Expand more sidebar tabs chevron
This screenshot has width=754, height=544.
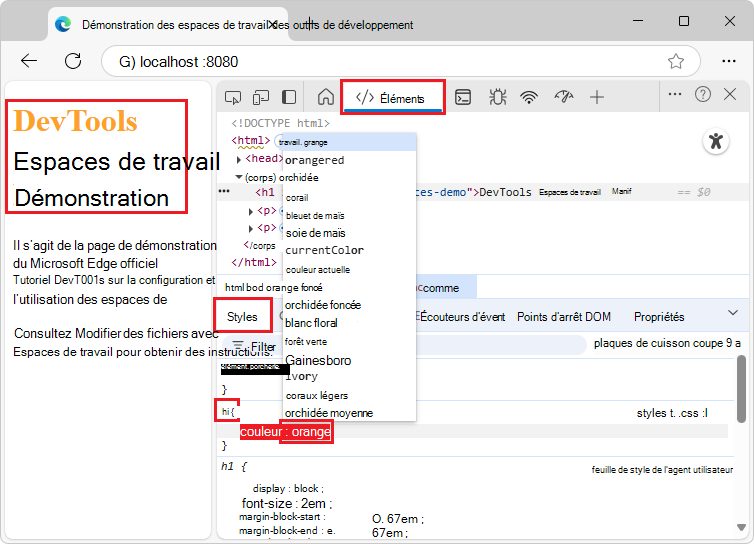[x=733, y=313]
